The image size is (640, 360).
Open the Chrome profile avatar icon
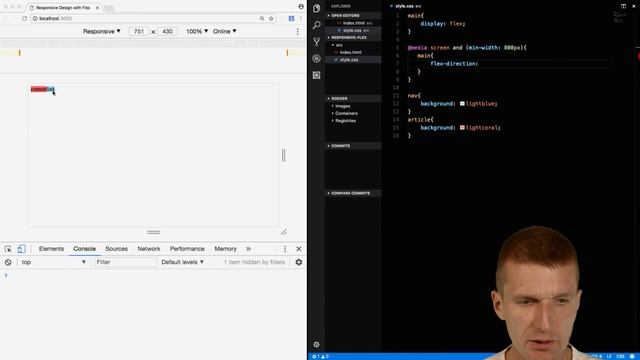click(x=301, y=7)
